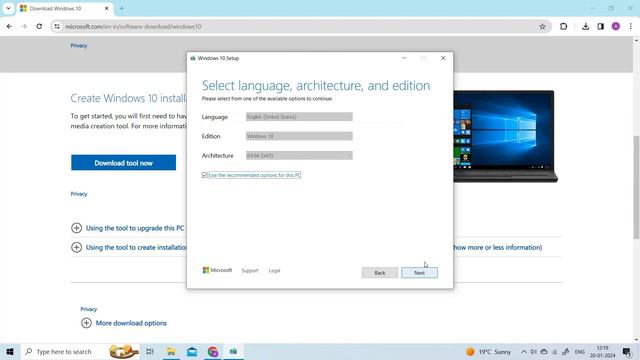Reload the Microsoft download page
Image resolution: width=640 pixels, height=360 pixels.
39,27
